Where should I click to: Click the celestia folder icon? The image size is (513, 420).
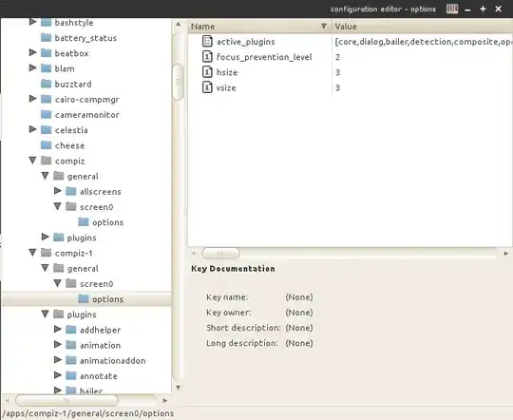point(47,130)
